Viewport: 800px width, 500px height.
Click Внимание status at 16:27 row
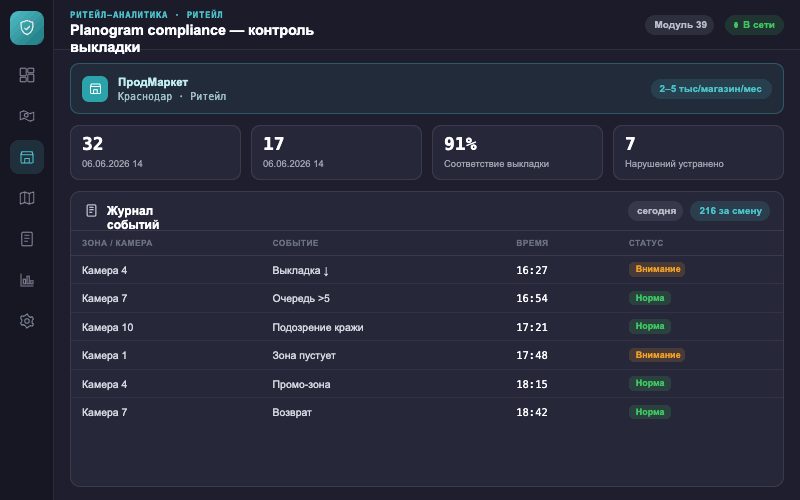657,269
